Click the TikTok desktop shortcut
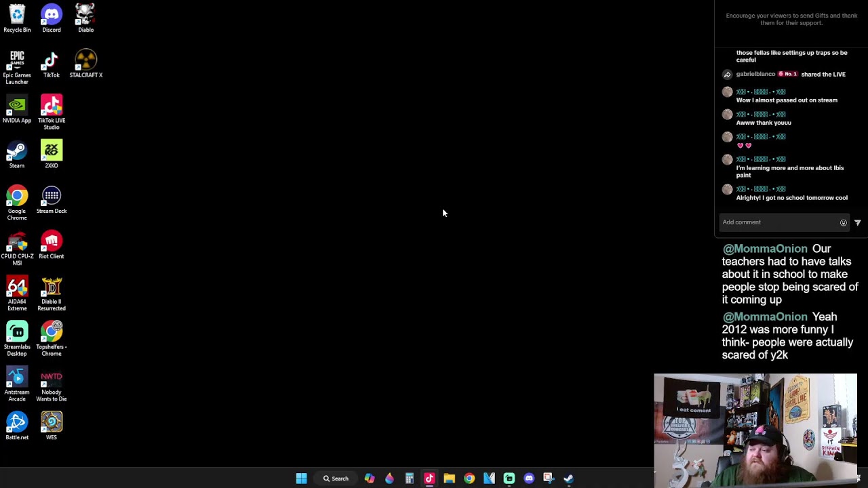868x488 pixels. coord(52,64)
